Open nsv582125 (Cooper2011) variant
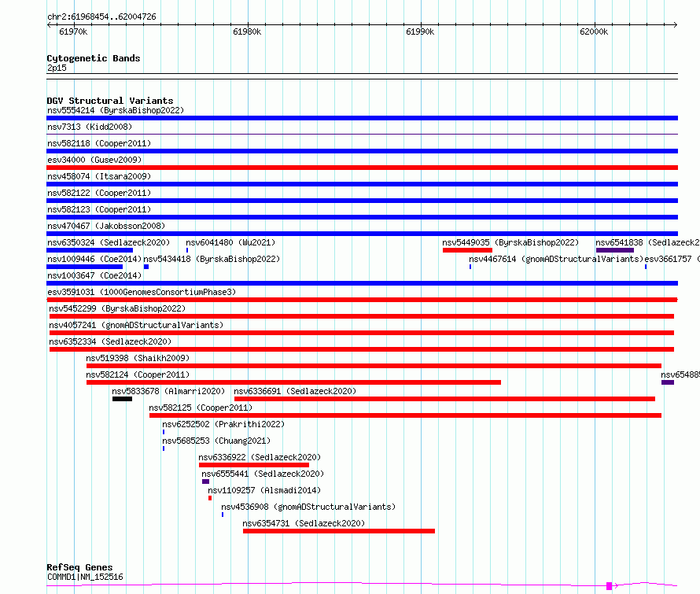 coord(201,408)
